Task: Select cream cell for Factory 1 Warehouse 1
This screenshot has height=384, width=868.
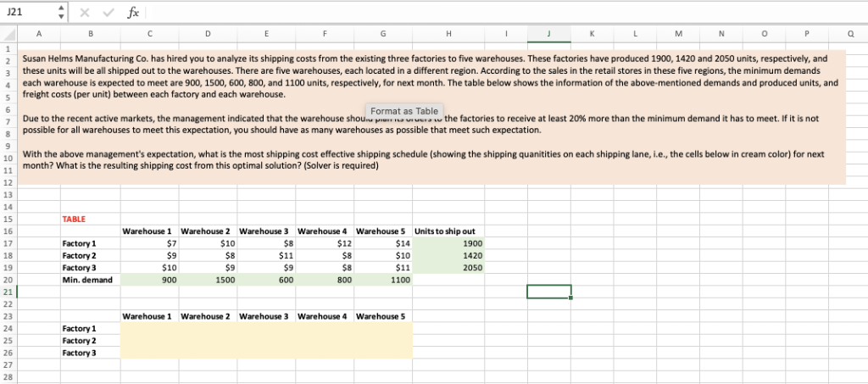Action: [x=149, y=327]
